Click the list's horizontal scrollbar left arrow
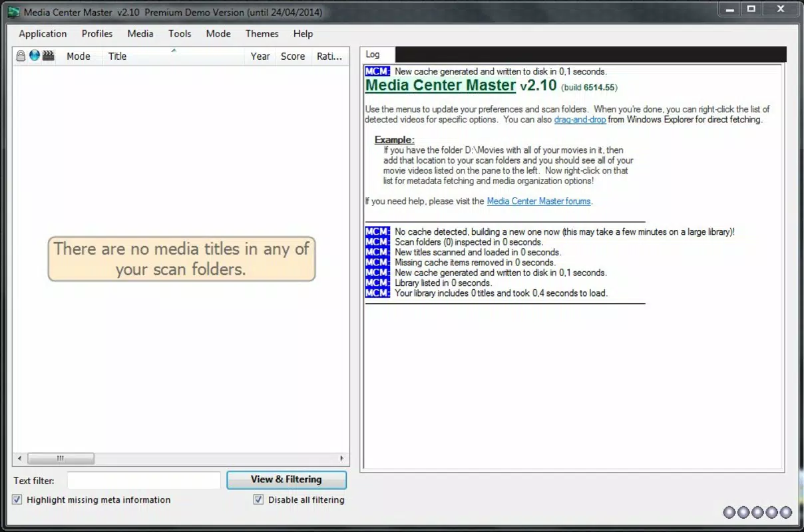This screenshot has width=804, height=532. pos(19,458)
